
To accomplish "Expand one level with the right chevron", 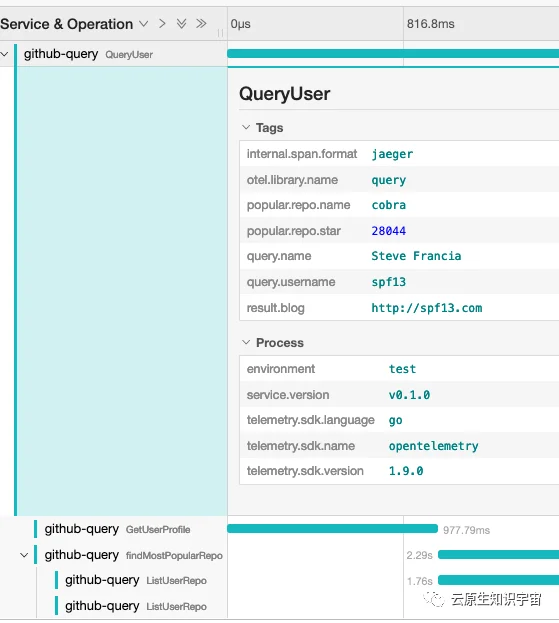I will click(x=162, y=24).
